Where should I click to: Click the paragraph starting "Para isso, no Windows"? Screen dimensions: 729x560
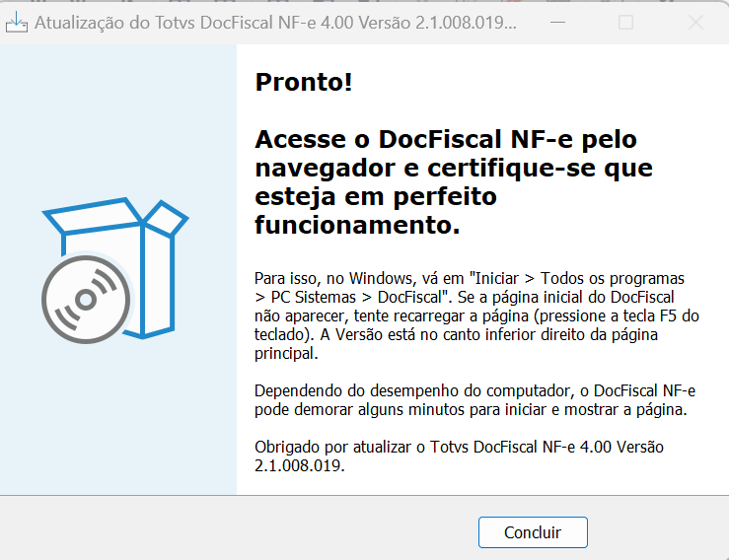[476, 315]
